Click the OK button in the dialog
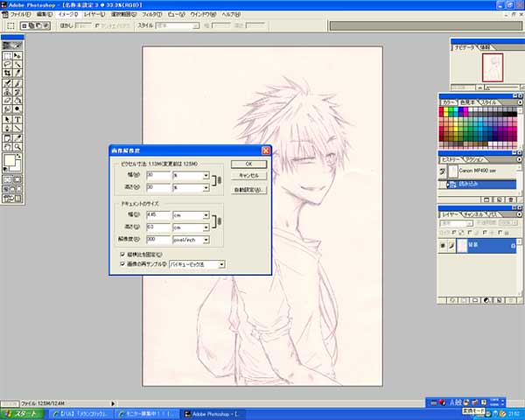The width and height of the screenshot is (525, 420). [248, 164]
